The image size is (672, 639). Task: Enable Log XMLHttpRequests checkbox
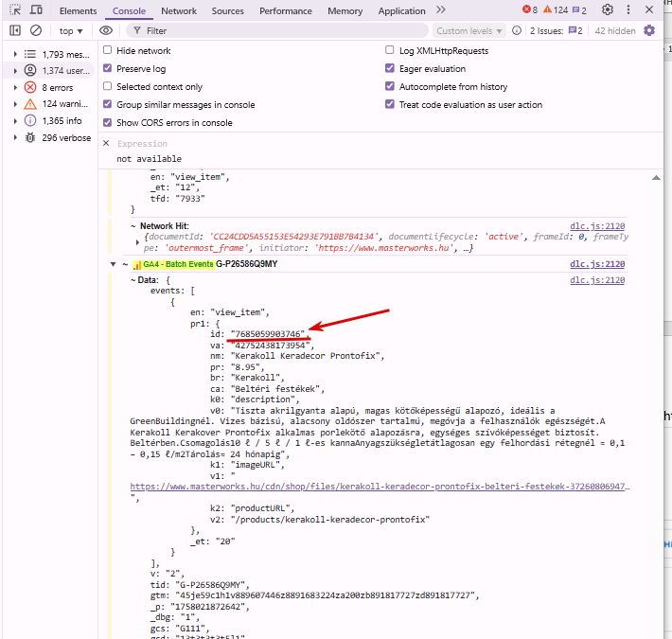[x=390, y=50]
